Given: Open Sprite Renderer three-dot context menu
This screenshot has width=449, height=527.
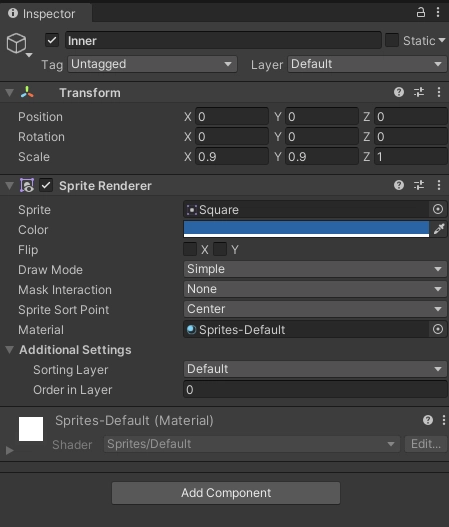Looking at the screenshot, I should pos(439,185).
